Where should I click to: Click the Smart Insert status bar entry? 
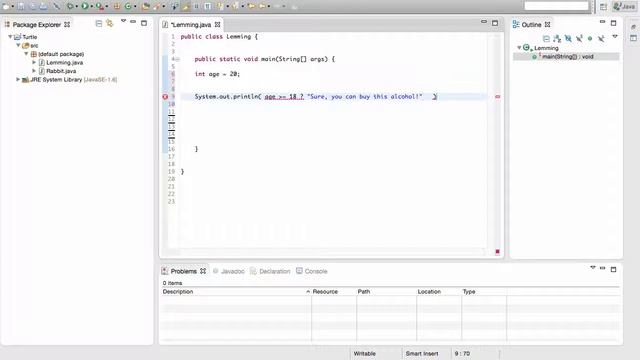coord(422,353)
